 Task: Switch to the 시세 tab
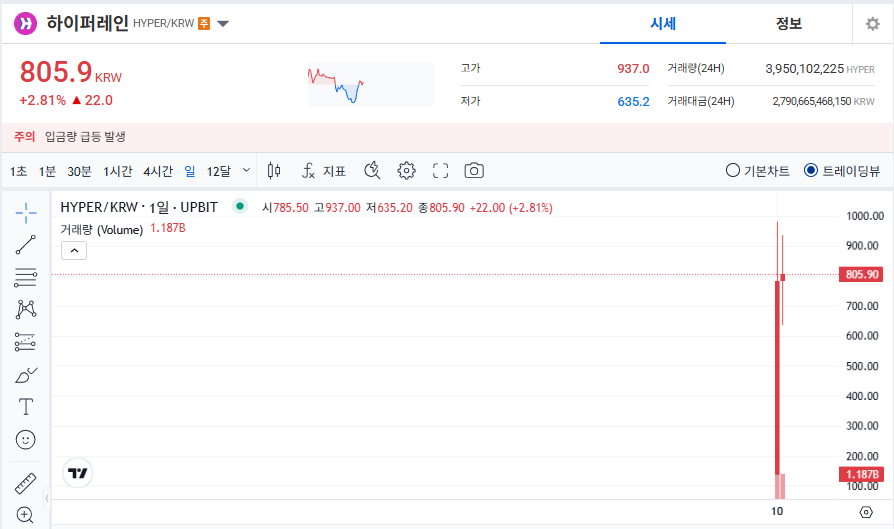[663, 23]
